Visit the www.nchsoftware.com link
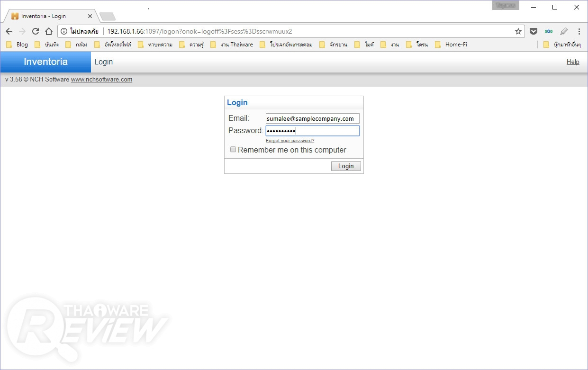 tap(101, 80)
